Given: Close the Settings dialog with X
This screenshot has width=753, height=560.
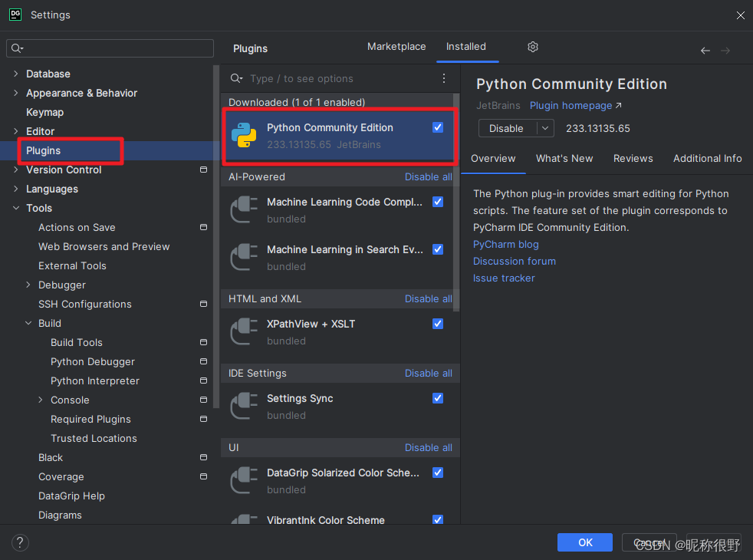Looking at the screenshot, I should click(x=740, y=15).
